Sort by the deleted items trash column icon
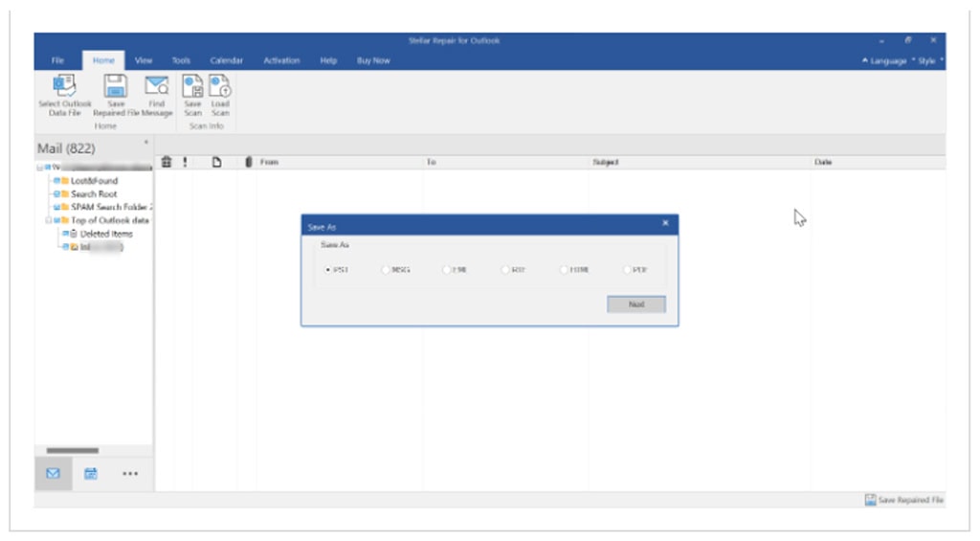The image size is (980, 541). [x=167, y=162]
